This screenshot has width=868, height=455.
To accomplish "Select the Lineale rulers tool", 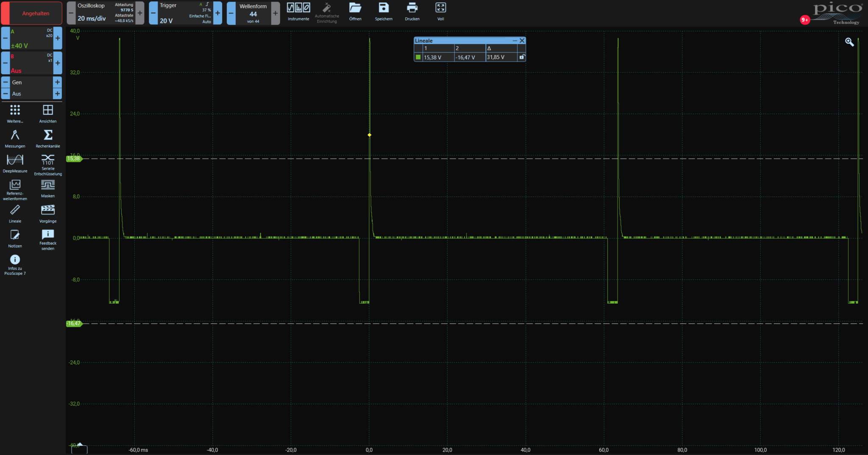I will point(15,214).
